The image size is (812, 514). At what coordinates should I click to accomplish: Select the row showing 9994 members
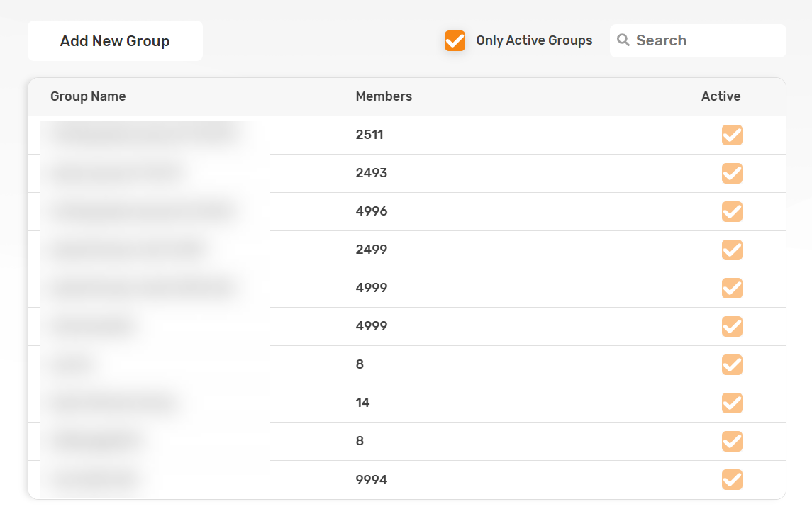pyautogui.click(x=372, y=479)
